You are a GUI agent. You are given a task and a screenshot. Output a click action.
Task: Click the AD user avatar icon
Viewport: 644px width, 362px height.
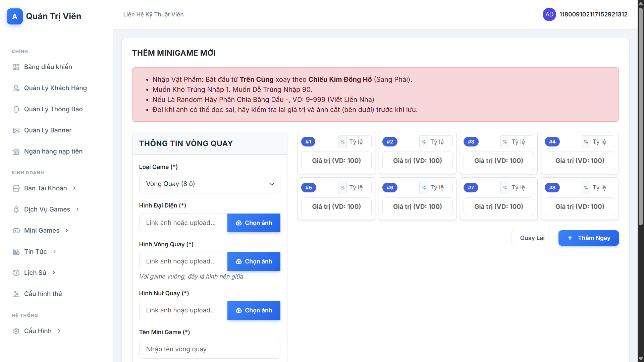(549, 14)
